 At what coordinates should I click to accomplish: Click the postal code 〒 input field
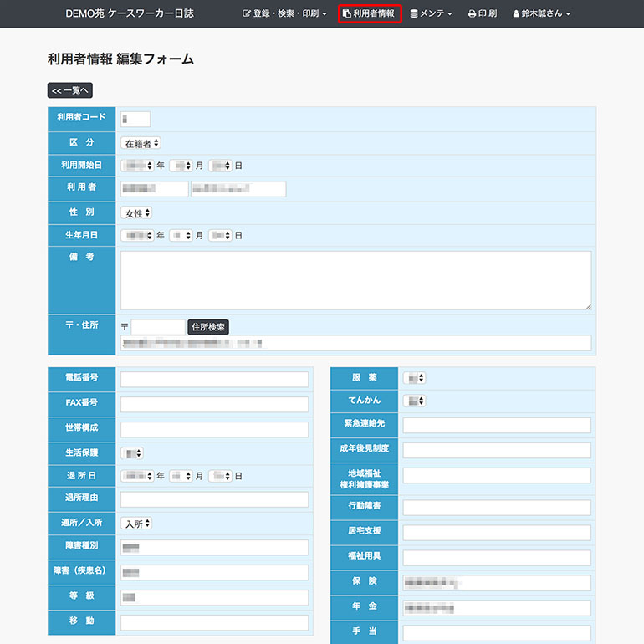click(158, 327)
